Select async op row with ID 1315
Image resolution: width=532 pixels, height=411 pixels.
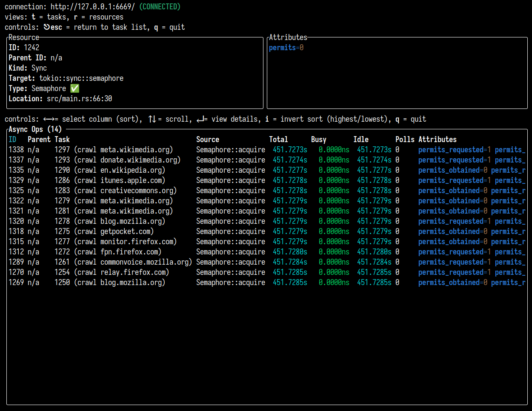(267, 242)
